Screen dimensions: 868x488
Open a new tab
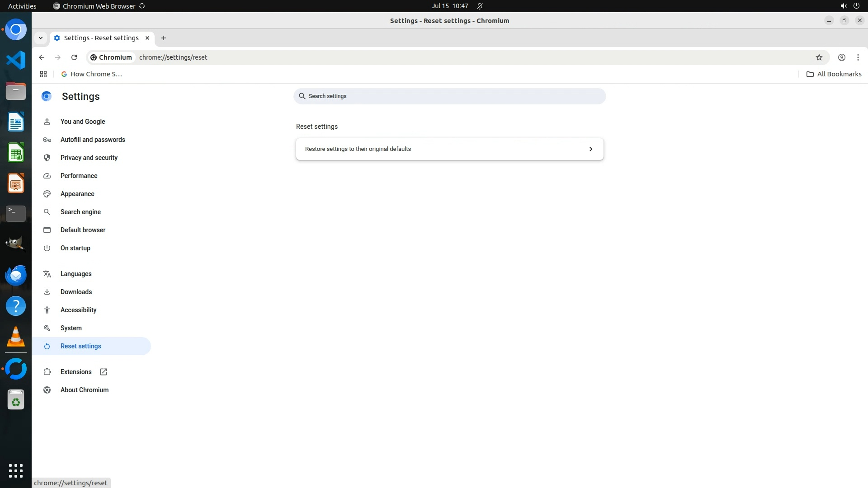[x=164, y=38]
